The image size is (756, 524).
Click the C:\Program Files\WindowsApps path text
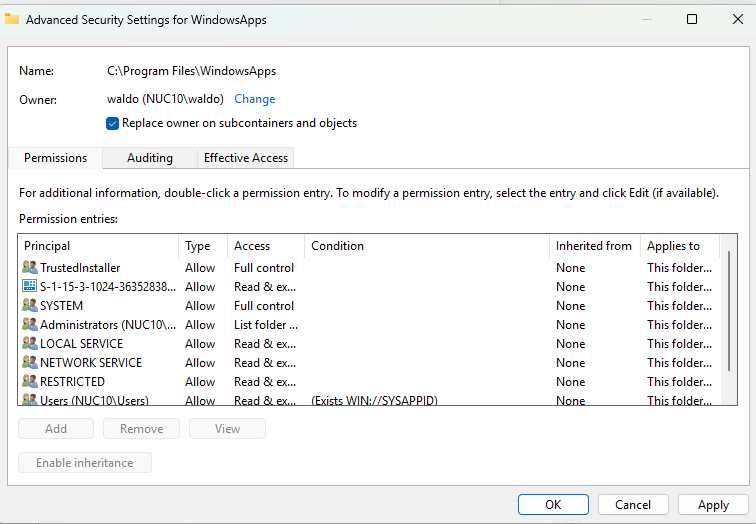coord(191,71)
